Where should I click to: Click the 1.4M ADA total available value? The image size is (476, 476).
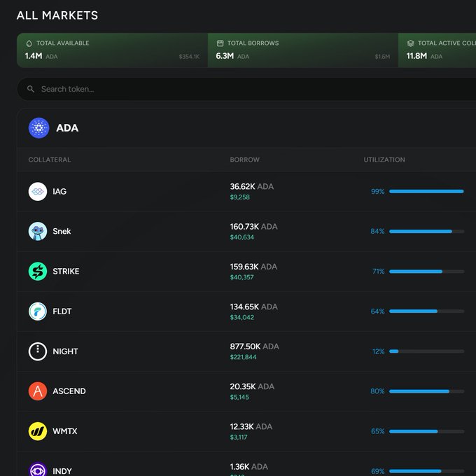pos(41,56)
